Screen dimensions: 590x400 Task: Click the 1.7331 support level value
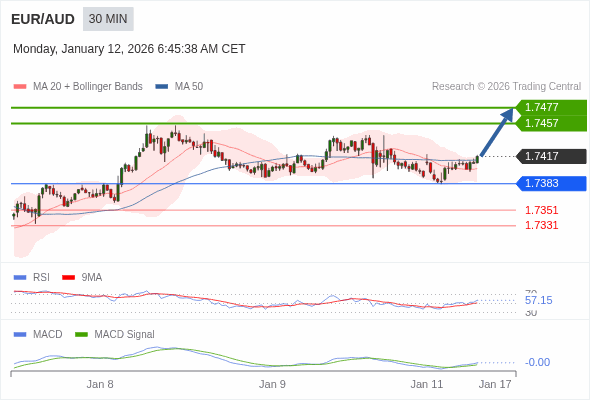pos(541,225)
